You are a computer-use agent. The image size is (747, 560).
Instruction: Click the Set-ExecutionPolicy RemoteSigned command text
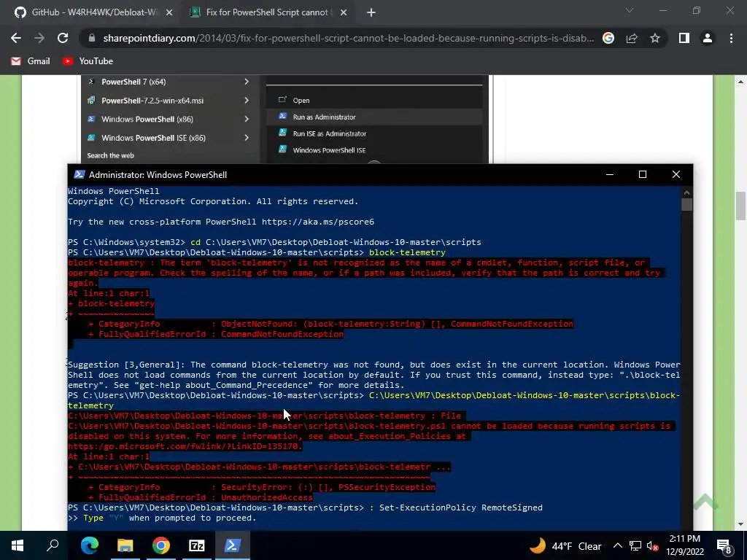coord(461,507)
